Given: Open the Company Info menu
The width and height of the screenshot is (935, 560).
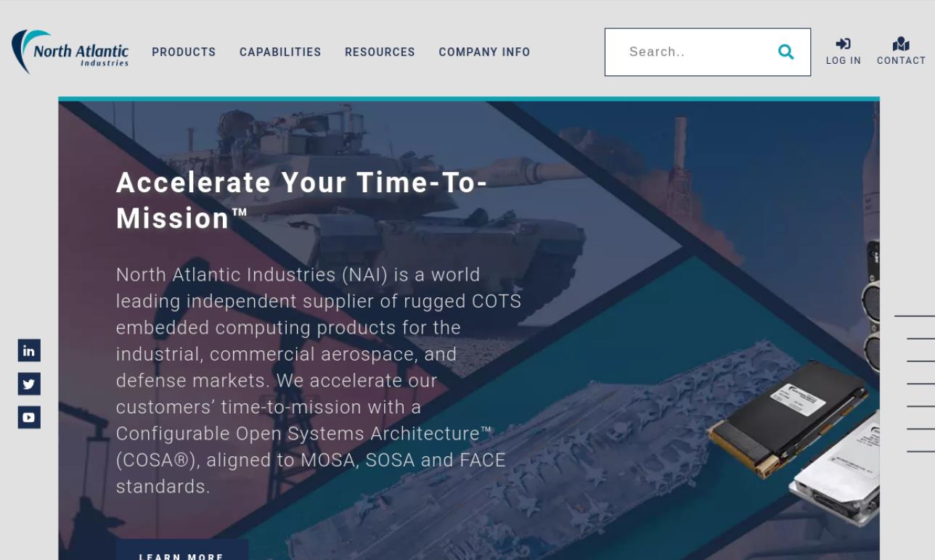Looking at the screenshot, I should (x=484, y=52).
